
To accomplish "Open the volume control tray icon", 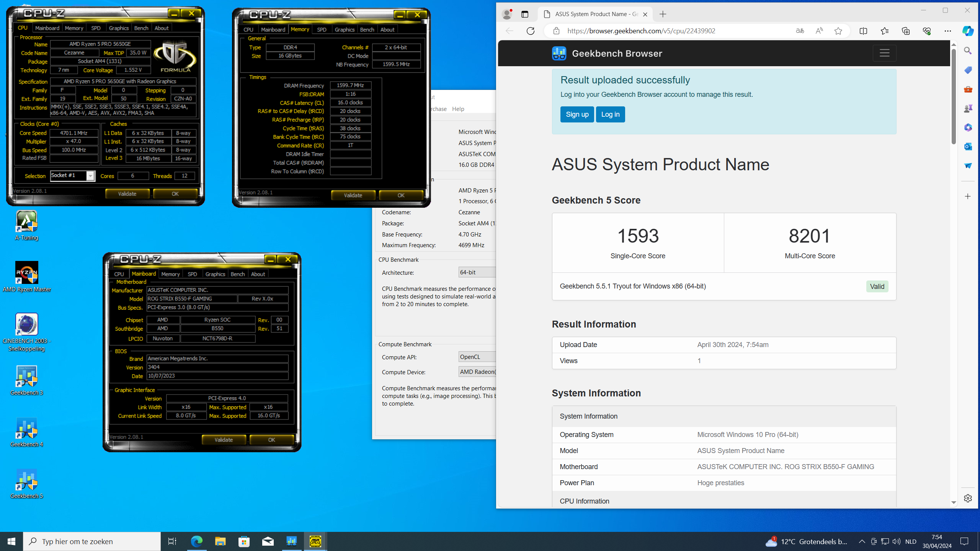I will pos(896,541).
